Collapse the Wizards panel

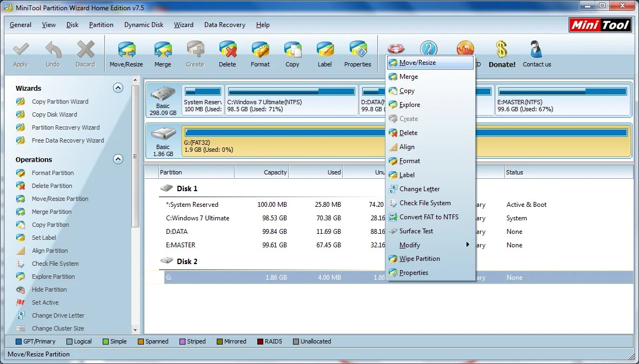118,87
